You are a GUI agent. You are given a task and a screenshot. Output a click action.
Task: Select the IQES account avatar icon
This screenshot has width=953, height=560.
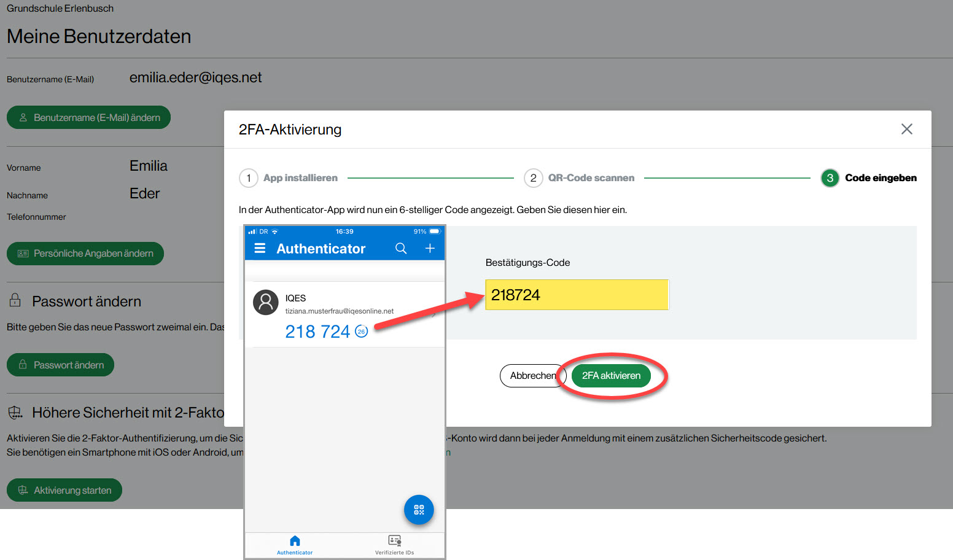pyautogui.click(x=266, y=302)
